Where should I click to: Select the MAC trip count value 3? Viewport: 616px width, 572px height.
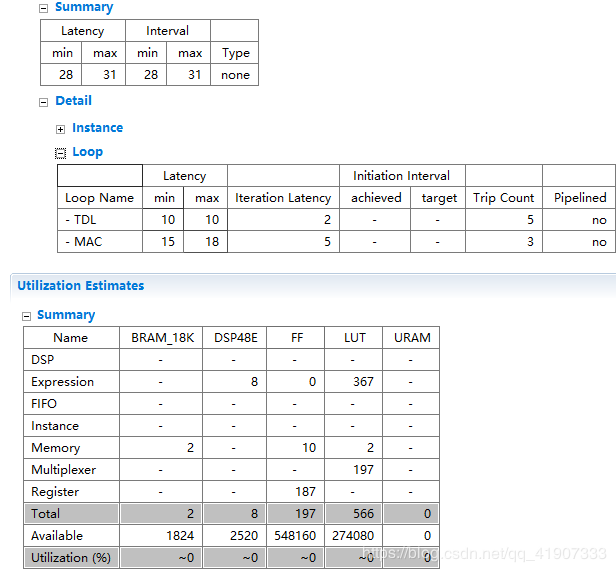pos(504,242)
